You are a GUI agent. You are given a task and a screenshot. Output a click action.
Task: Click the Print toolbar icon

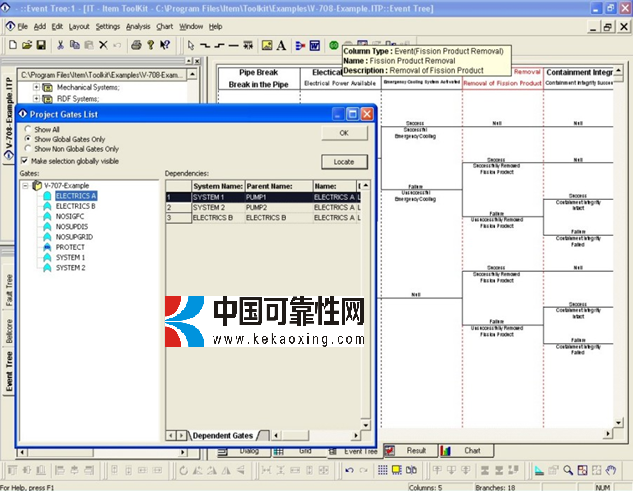(x=136, y=45)
